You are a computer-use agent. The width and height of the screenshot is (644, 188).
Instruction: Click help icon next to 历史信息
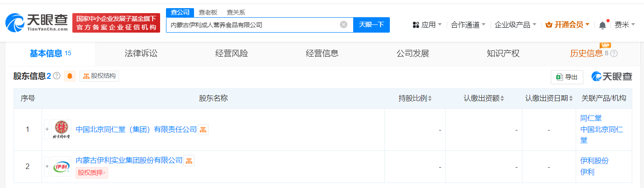point(614,53)
